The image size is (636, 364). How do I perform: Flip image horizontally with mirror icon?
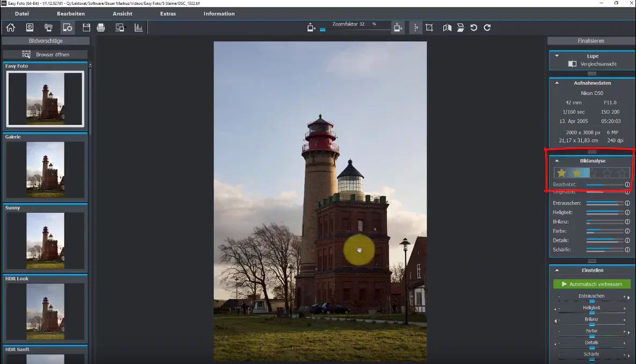click(447, 27)
